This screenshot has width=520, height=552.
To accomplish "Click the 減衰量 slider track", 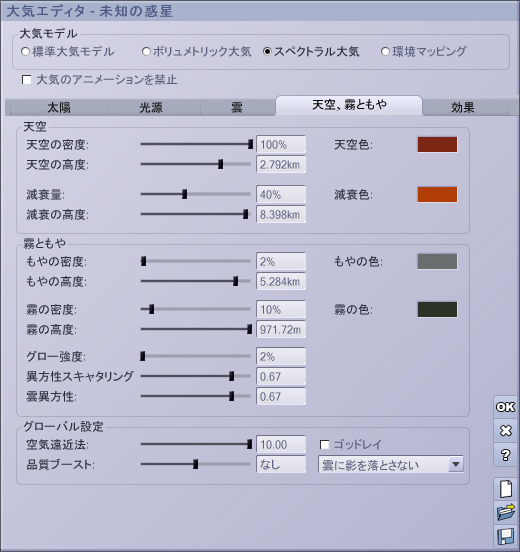I will coord(196,194).
